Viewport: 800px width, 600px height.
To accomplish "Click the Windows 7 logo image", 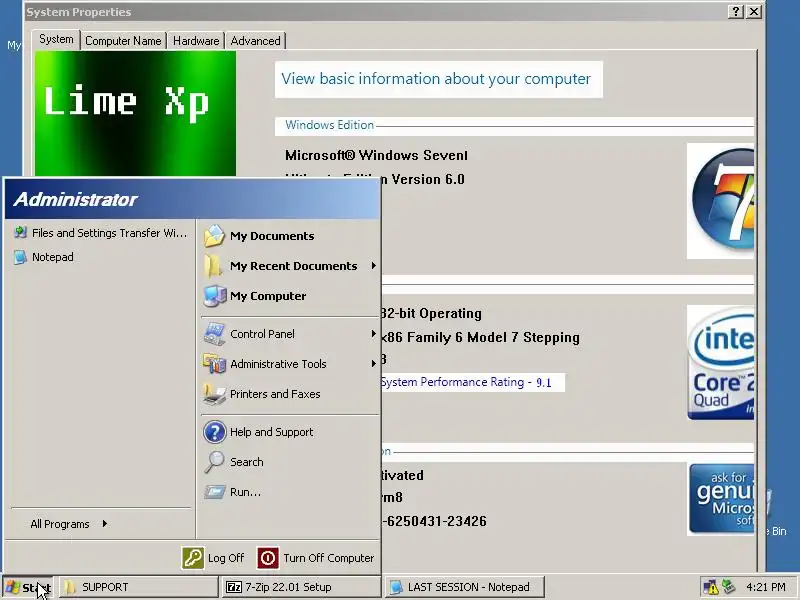I will point(720,201).
